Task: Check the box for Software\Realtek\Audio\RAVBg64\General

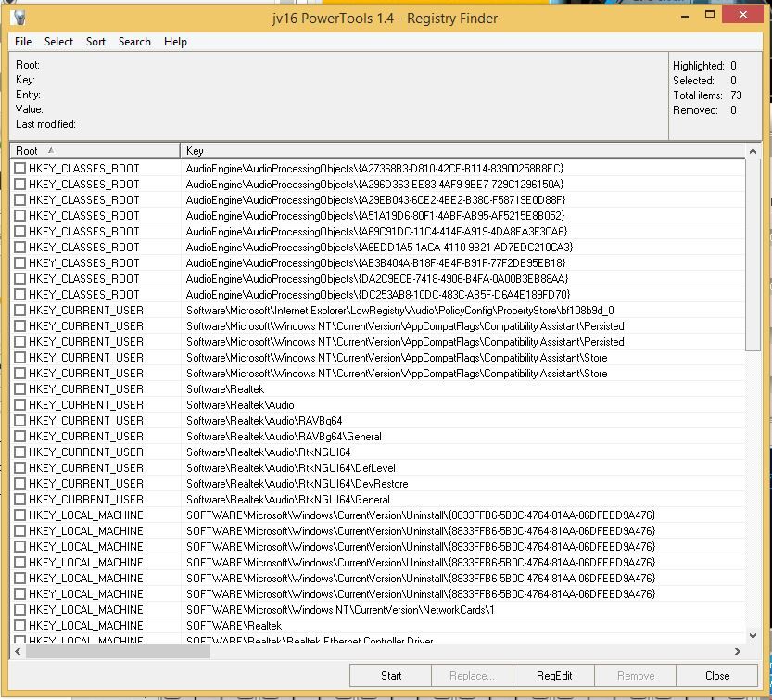Action: pos(19,437)
